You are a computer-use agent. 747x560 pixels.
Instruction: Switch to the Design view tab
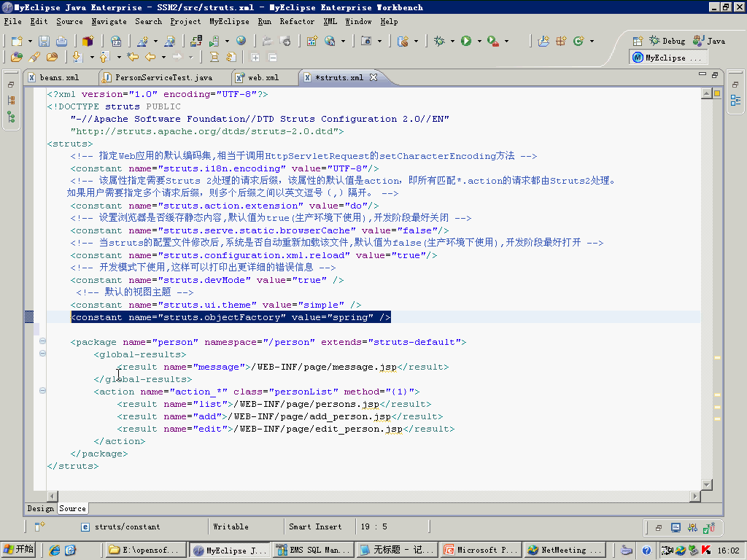[41, 508]
